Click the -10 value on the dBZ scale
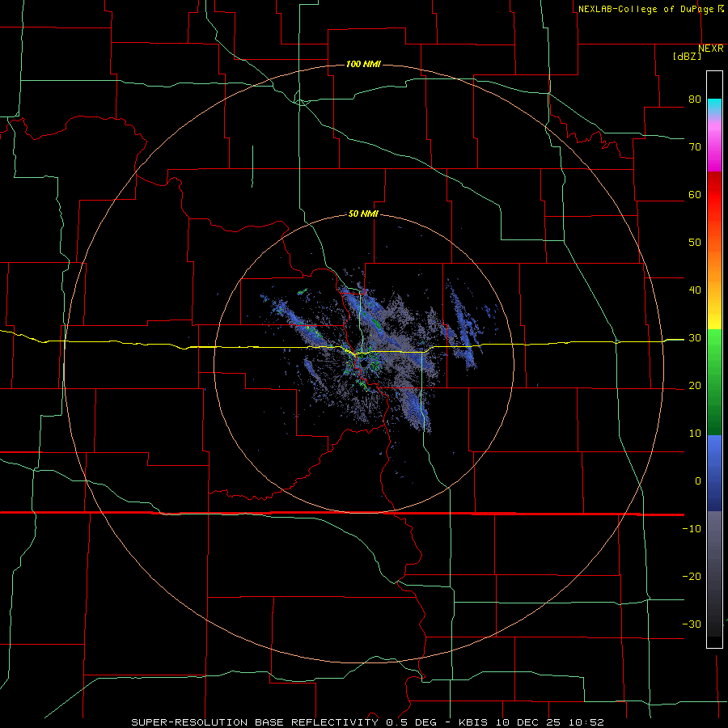The image size is (728, 728). [x=692, y=529]
